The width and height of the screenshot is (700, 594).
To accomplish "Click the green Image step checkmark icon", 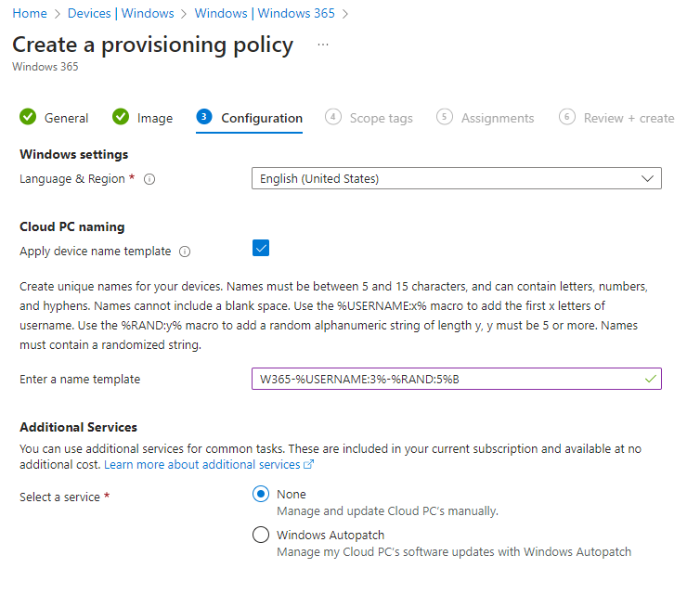I will [x=121, y=117].
